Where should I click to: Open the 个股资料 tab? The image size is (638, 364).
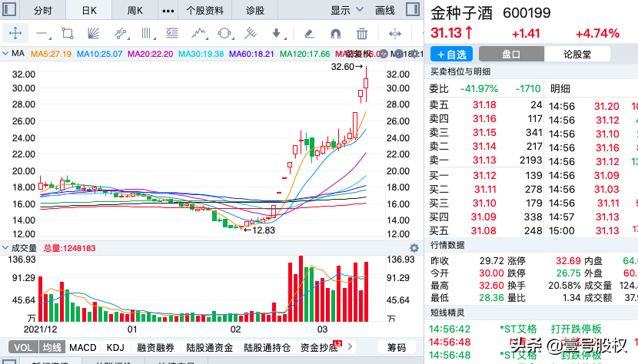click(x=205, y=11)
